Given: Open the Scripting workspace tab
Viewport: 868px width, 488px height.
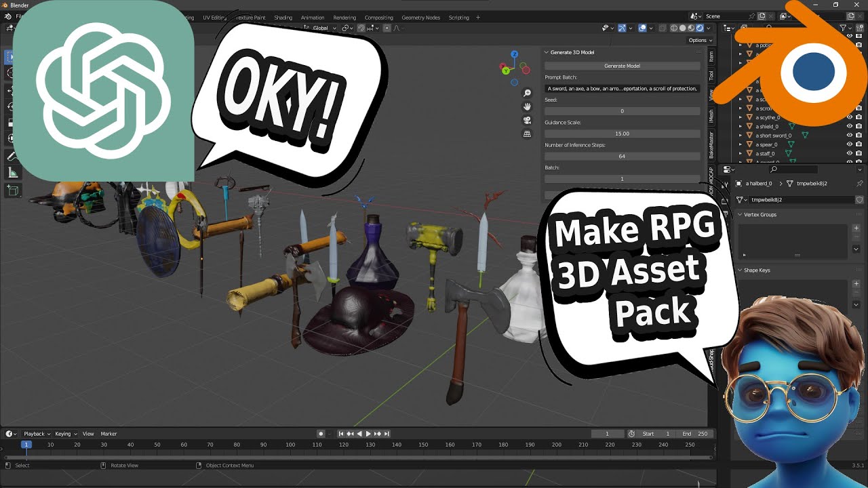Looking at the screenshot, I should 459,18.
